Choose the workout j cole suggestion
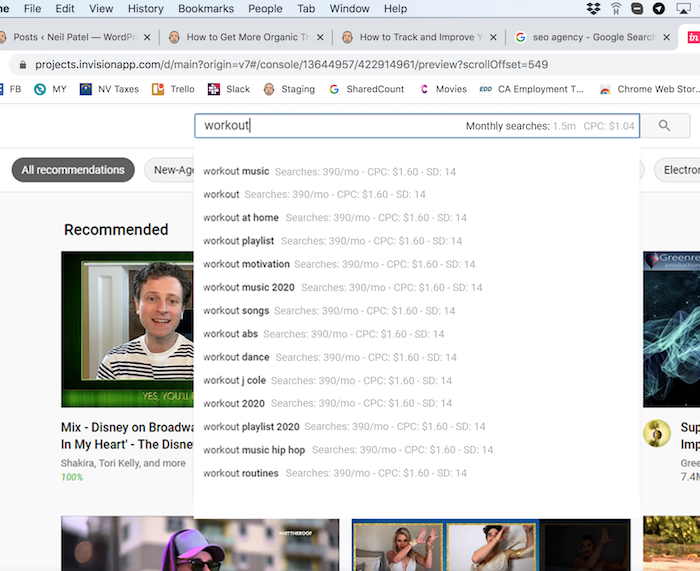This screenshot has height=571, width=700. point(328,380)
